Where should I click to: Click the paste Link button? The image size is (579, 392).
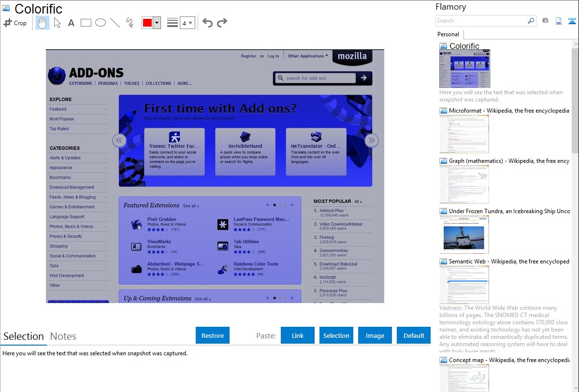298,335
